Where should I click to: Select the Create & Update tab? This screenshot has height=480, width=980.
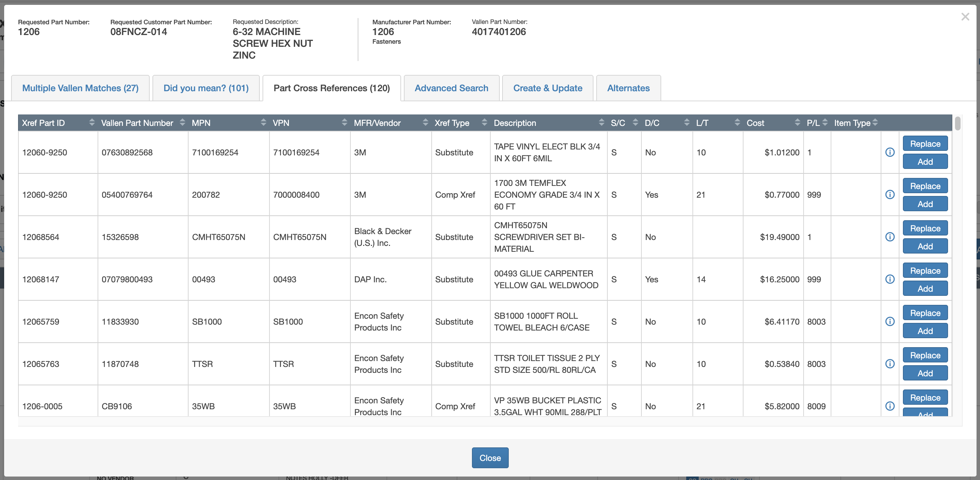[547, 88]
